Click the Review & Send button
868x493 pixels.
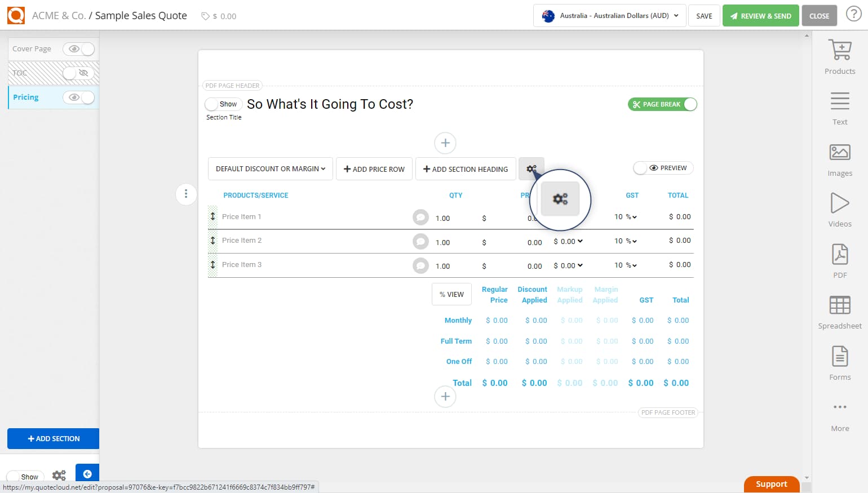pos(760,15)
